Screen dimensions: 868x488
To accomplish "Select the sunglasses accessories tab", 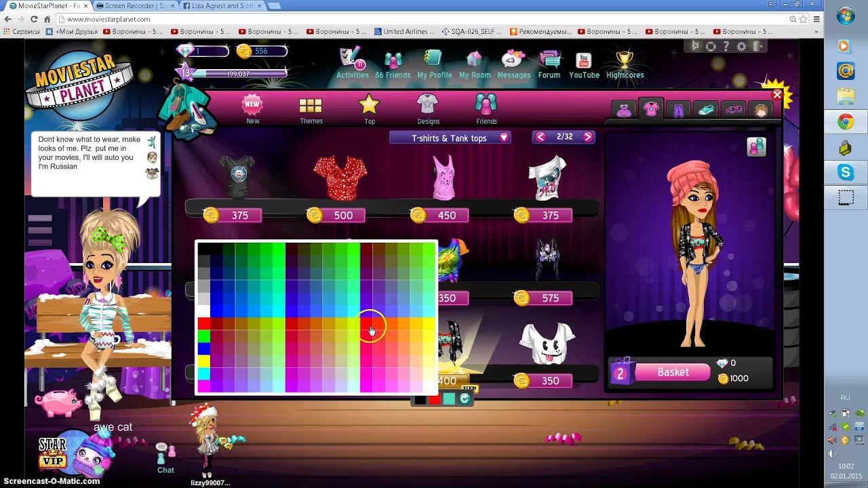I will point(734,109).
